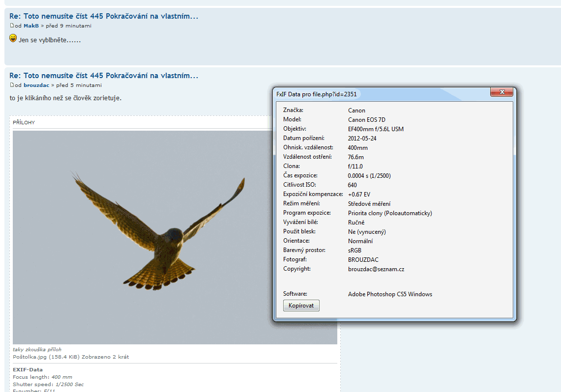The width and height of the screenshot is (561, 392).
Task: Click the laughing smiley emoticon
Action: 13,38
